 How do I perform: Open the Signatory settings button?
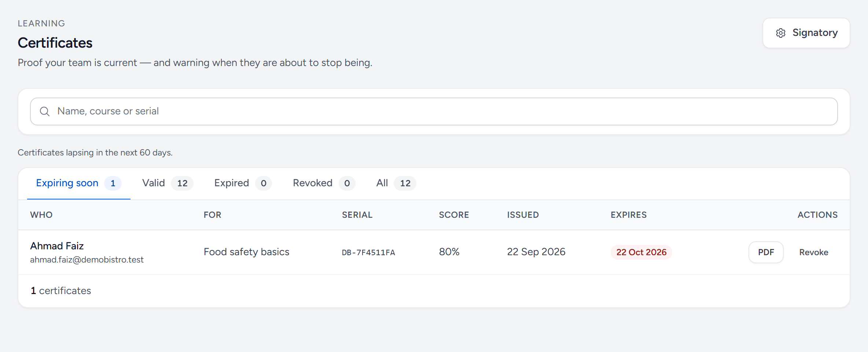coord(806,33)
